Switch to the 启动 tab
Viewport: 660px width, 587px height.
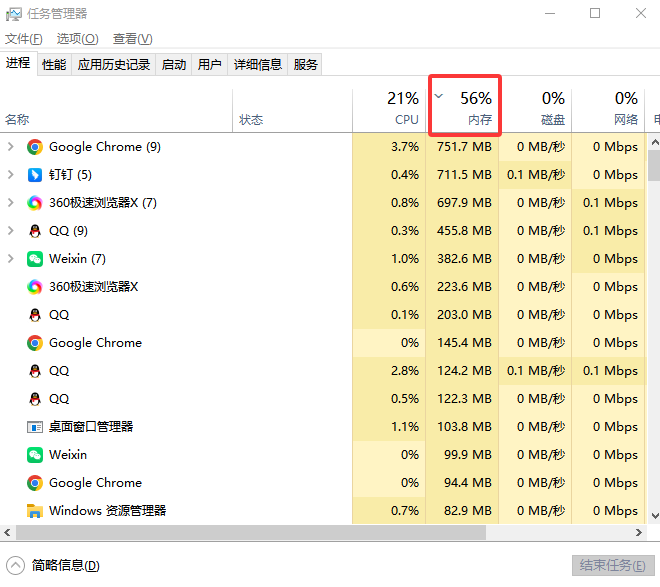pos(174,65)
